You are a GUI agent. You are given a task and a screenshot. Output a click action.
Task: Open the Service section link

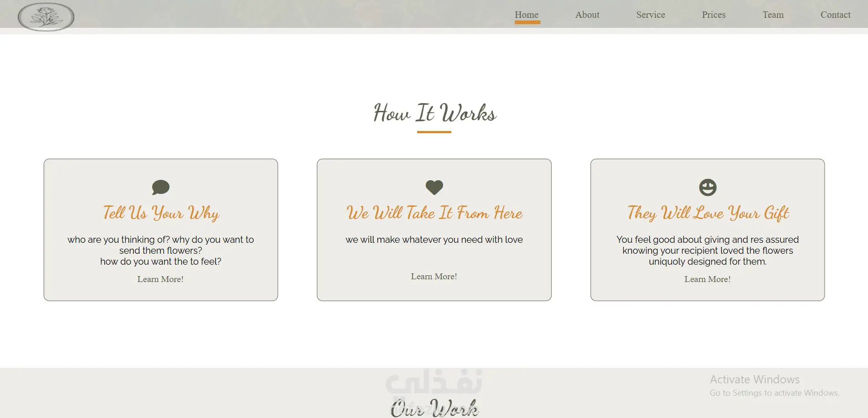coord(651,15)
